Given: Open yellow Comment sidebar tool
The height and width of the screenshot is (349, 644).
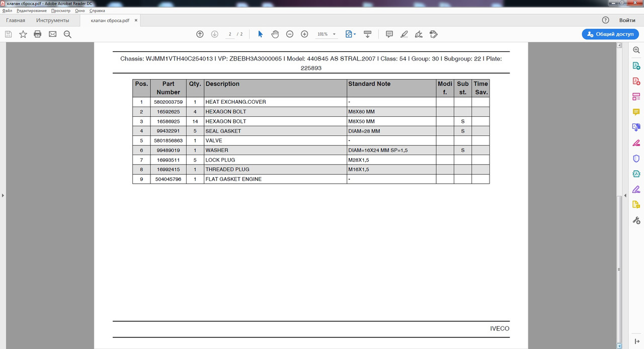Looking at the screenshot, I should 636,112.
